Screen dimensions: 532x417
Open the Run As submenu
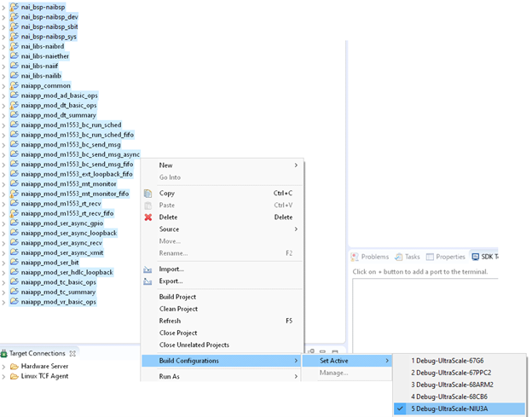(171, 376)
